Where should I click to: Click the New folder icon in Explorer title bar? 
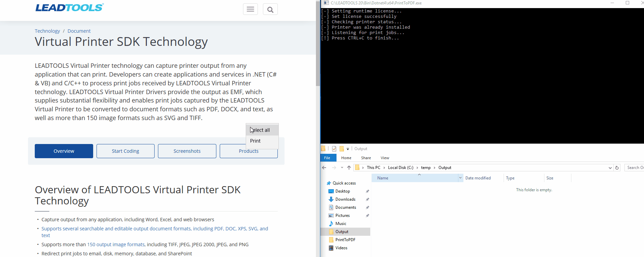(342, 149)
